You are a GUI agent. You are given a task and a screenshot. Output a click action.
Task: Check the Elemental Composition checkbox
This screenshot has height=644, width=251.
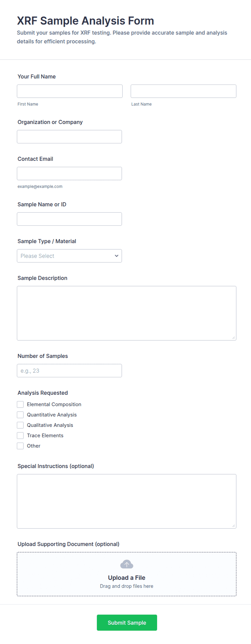pyautogui.click(x=20, y=404)
